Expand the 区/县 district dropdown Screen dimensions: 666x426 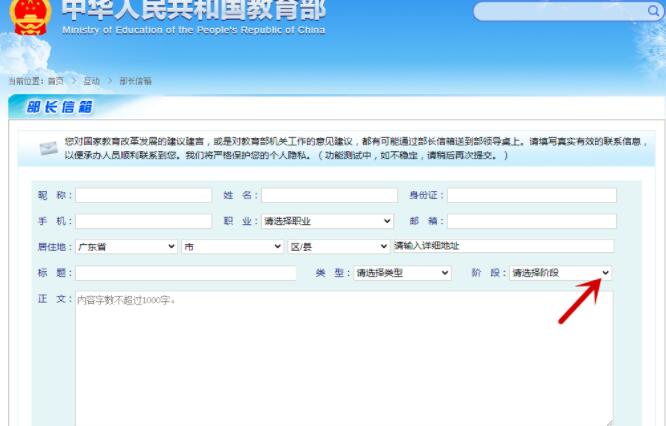click(338, 246)
